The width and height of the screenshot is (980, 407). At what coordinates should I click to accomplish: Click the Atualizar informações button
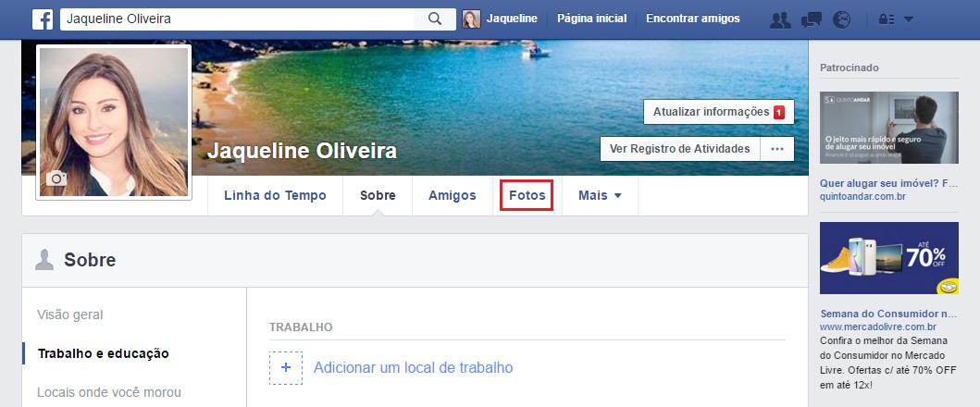point(718,112)
